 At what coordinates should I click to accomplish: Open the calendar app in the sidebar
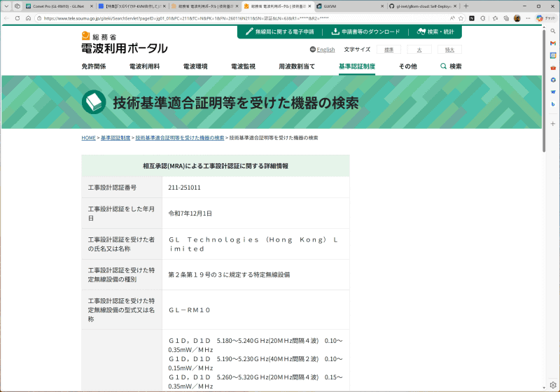pyautogui.click(x=553, y=55)
